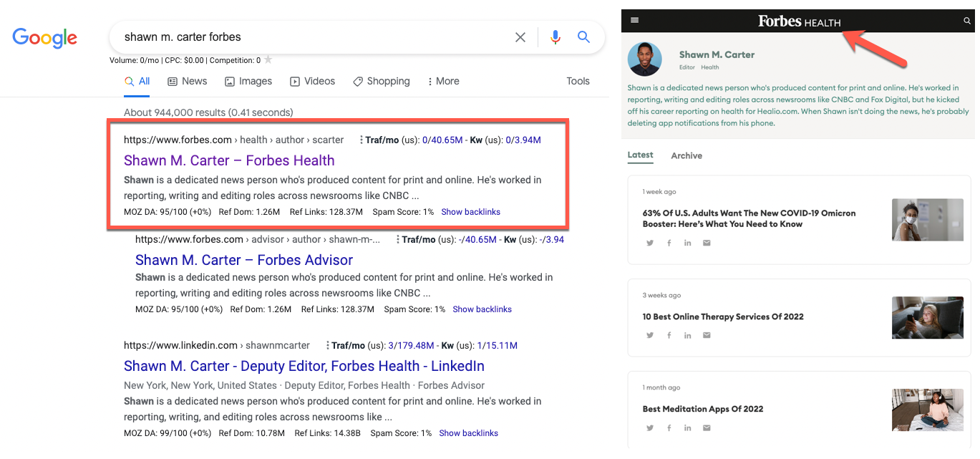Viewport: 980px width, 459px height.
Task: Share COVID-19 Omicron article on Facebook
Action: point(669,243)
